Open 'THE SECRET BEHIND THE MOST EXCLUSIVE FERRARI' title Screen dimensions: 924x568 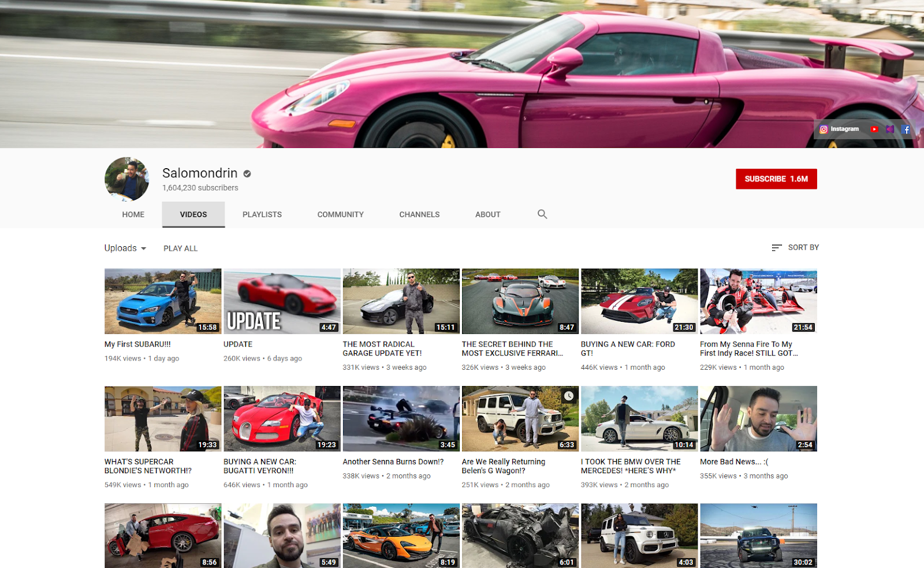click(x=512, y=348)
